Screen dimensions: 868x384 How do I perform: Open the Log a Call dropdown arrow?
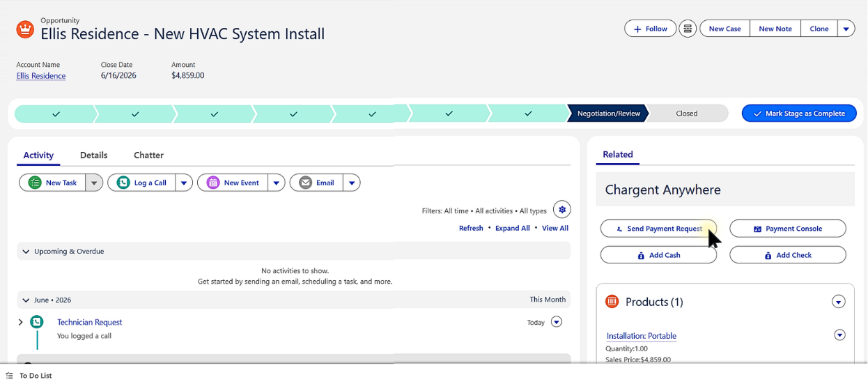point(184,183)
